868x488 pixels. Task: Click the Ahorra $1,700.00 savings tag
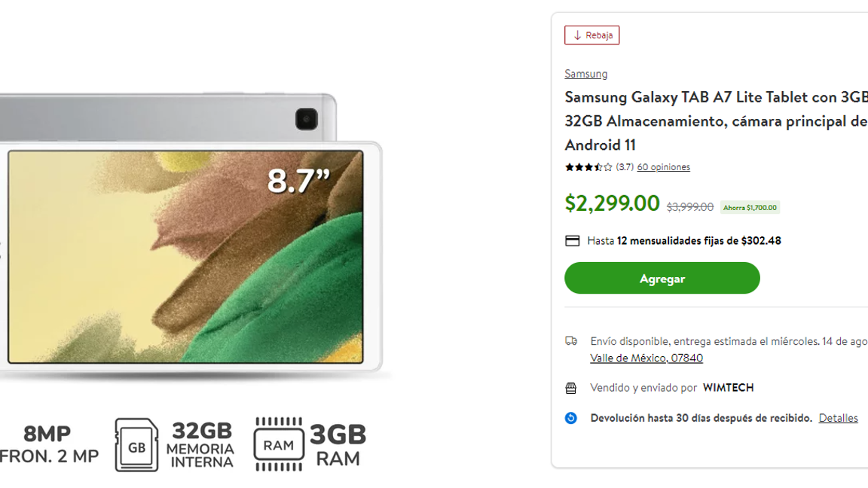(750, 207)
